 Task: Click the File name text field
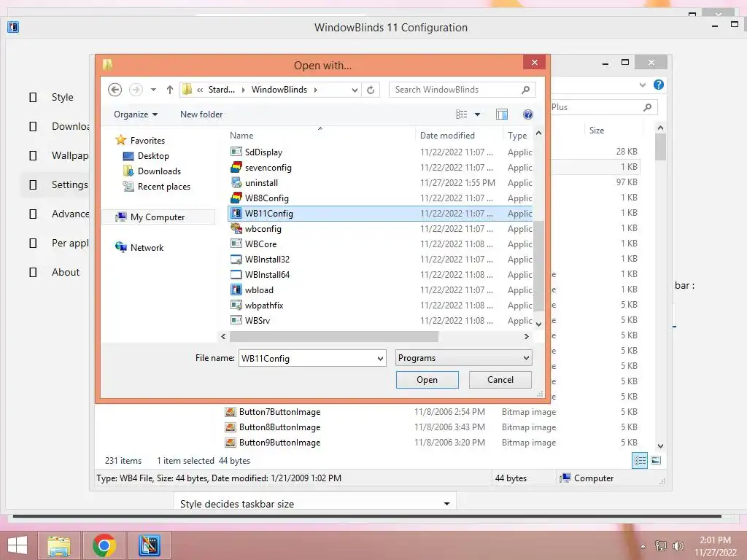pyautogui.click(x=307, y=359)
